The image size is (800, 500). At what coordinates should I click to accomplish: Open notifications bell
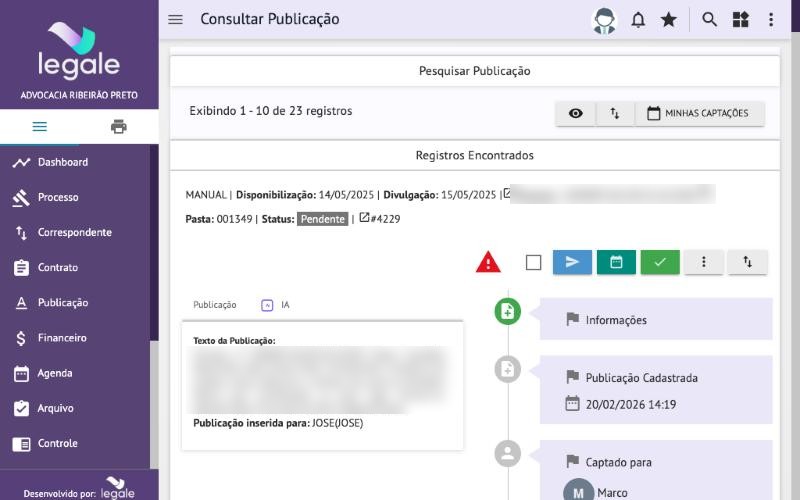[638, 20]
